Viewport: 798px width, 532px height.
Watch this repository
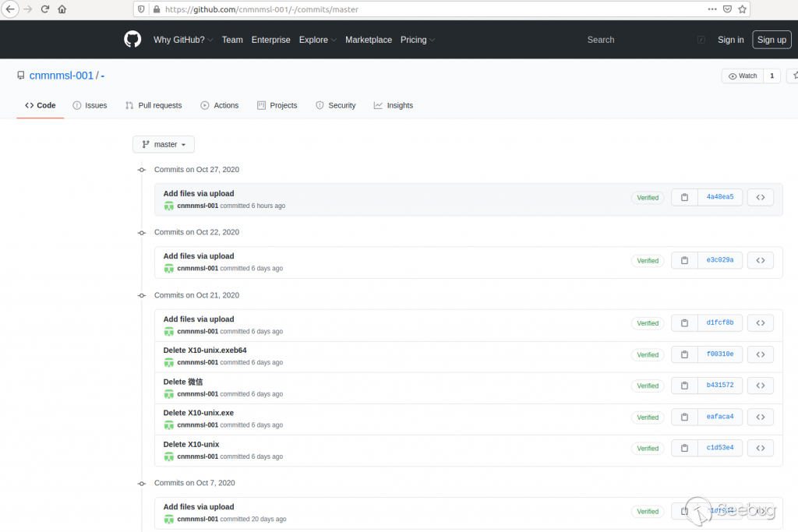(743, 76)
